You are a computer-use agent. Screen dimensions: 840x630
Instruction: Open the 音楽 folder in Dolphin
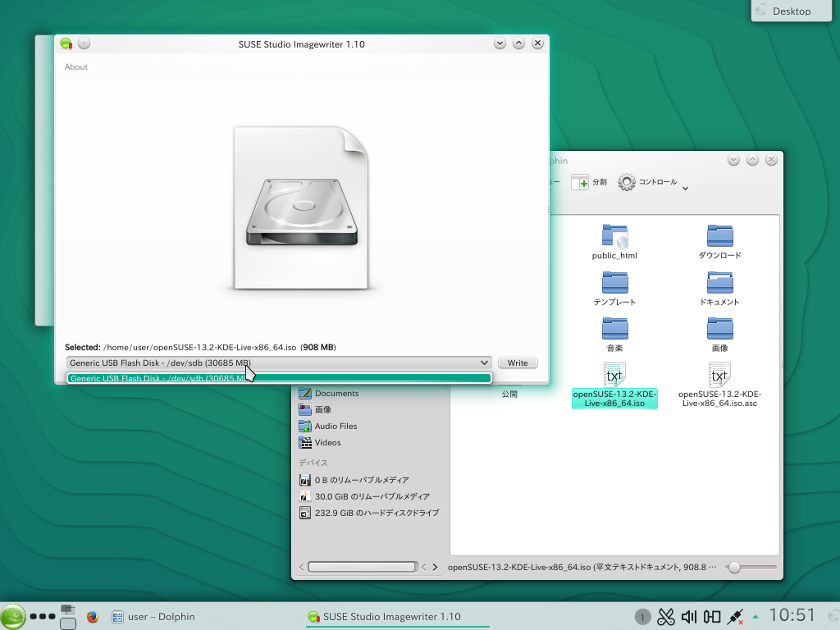click(x=614, y=335)
